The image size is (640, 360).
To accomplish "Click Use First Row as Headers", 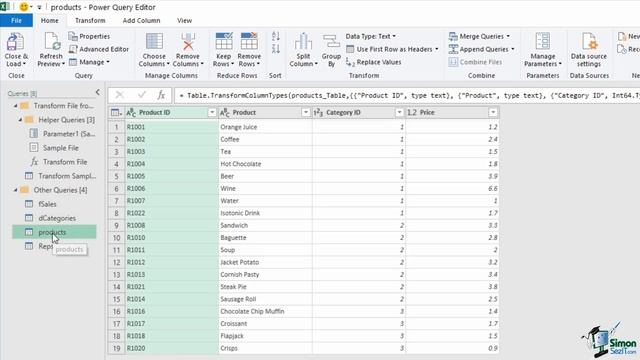I will tap(392, 49).
